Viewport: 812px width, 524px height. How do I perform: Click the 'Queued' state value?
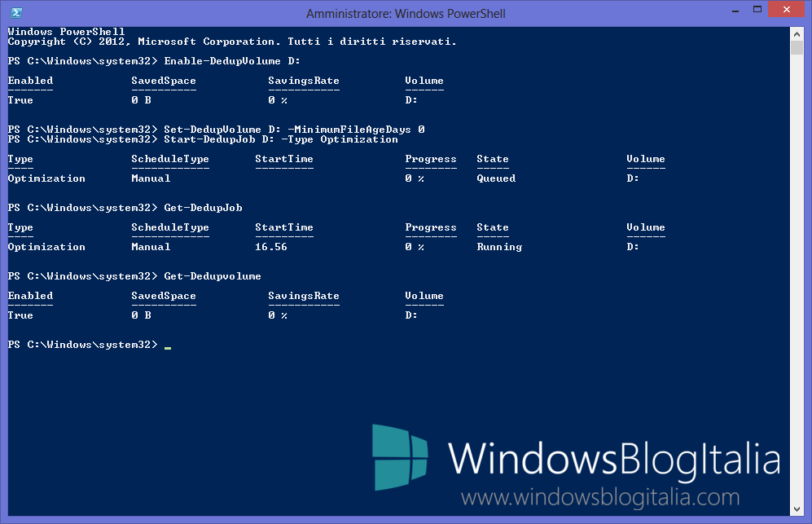click(x=496, y=178)
